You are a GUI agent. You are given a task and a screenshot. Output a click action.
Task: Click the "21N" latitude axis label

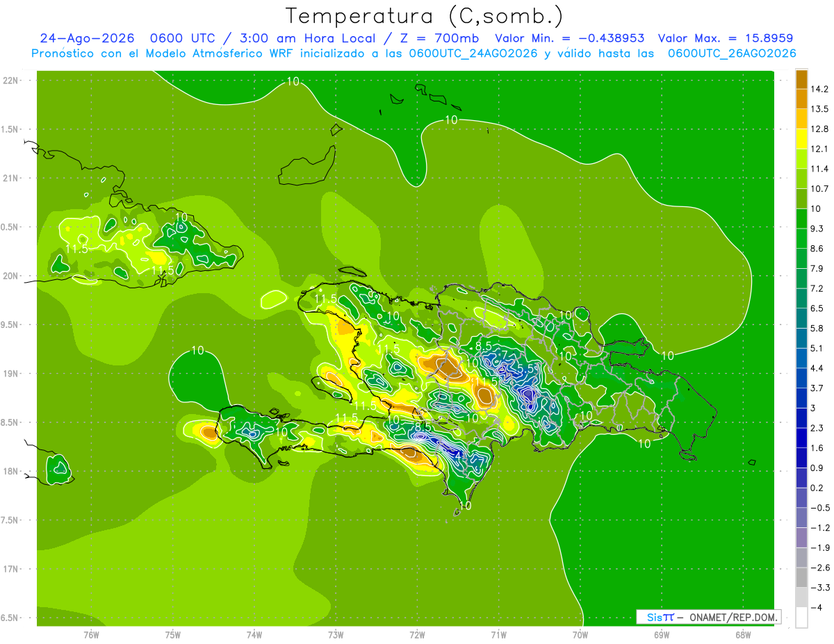(x=10, y=179)
